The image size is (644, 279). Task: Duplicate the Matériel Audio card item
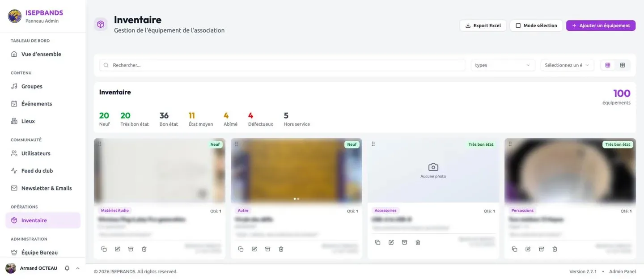pos(104,249)
